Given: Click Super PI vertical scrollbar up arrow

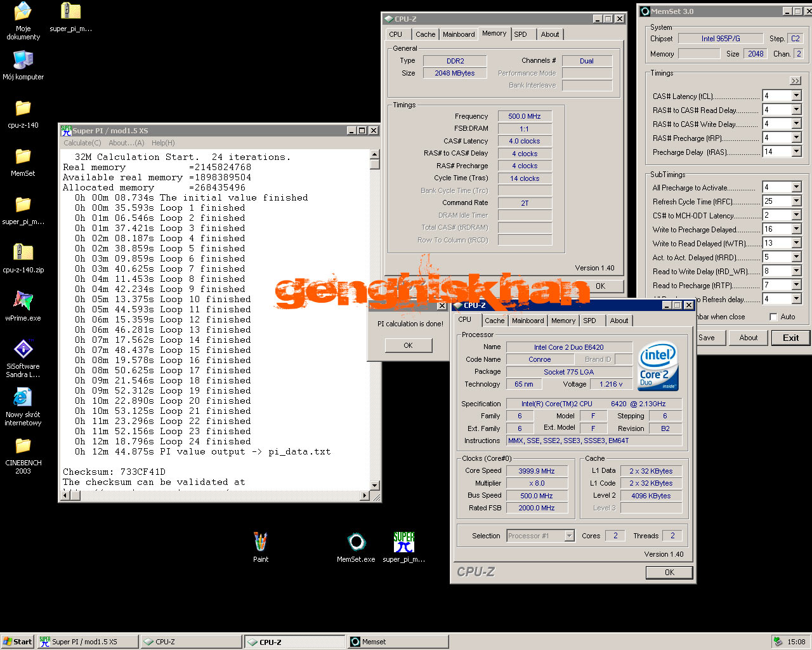Looking at the screenshot, I should pyautogui.click(x=374, y=154).
